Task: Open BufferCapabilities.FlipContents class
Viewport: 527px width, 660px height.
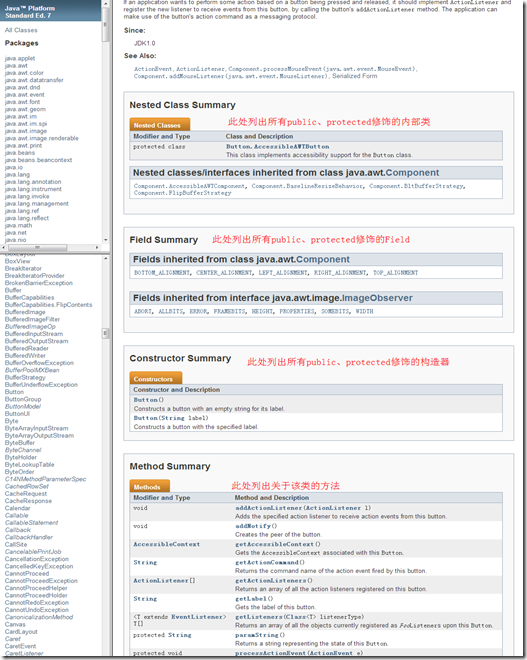Action: 48,305
